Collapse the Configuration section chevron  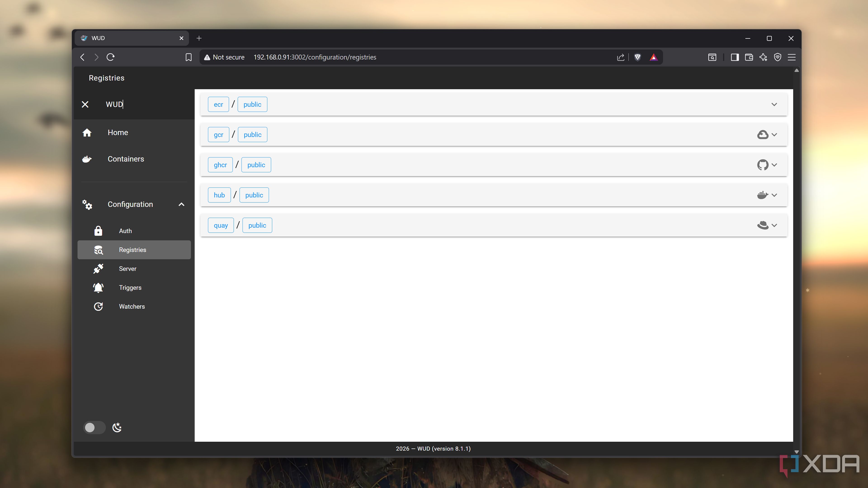pos(181,204)
